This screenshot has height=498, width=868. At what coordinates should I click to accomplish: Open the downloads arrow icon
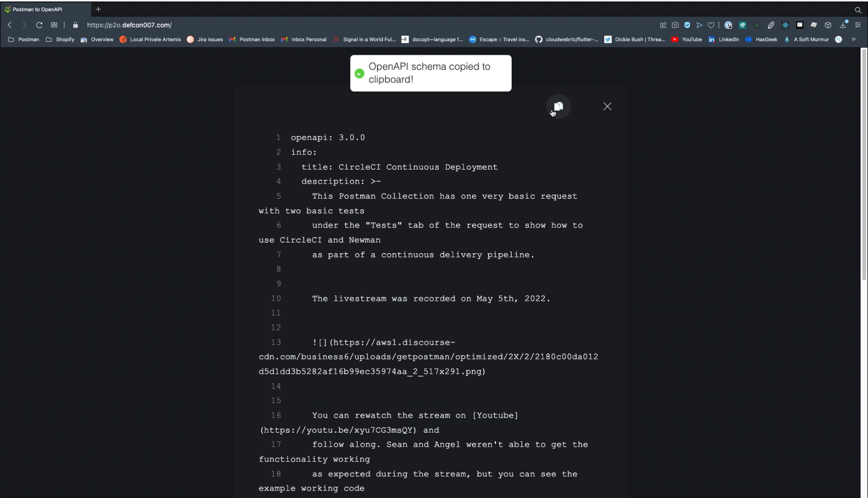843,25
